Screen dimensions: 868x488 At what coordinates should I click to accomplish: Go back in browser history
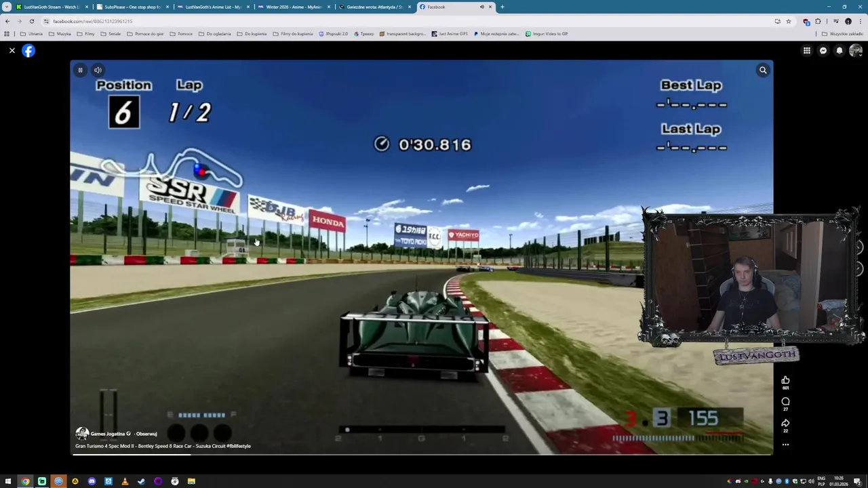click(7, 21)
